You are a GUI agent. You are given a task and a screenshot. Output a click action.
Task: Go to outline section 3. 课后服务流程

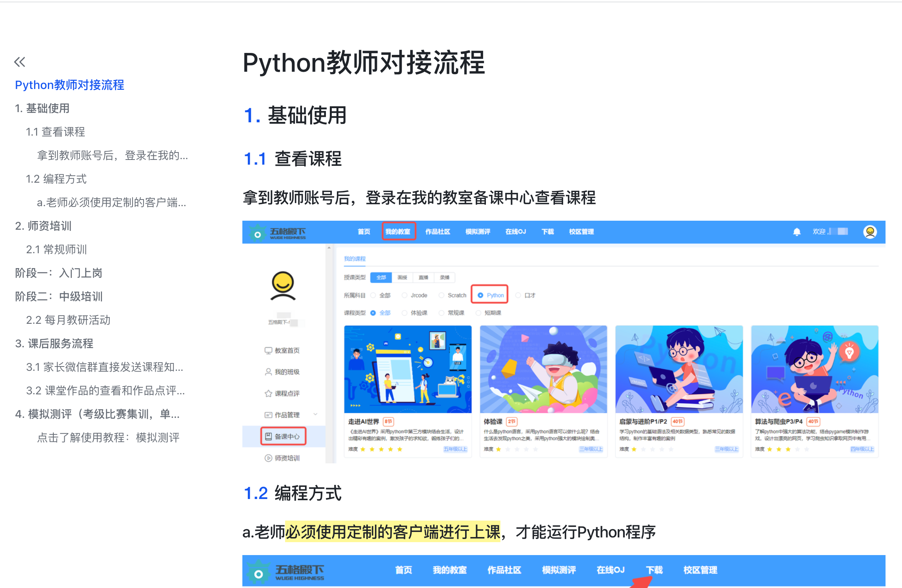pos(54,344)
